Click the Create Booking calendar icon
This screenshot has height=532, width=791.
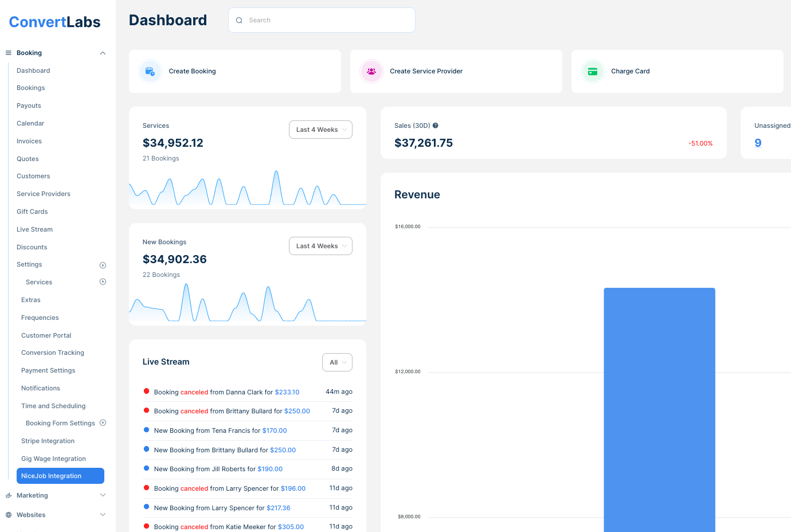[150, 72]
